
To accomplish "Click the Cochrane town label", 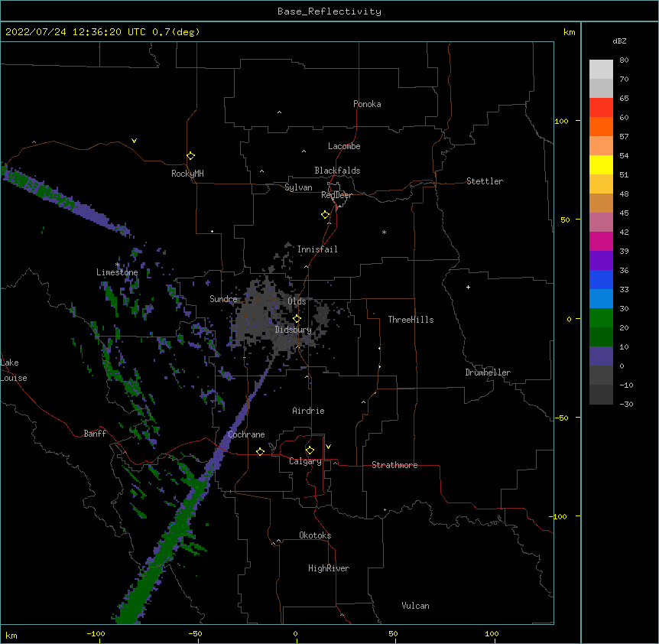I will pyautogui.click(x=246, y=434).
